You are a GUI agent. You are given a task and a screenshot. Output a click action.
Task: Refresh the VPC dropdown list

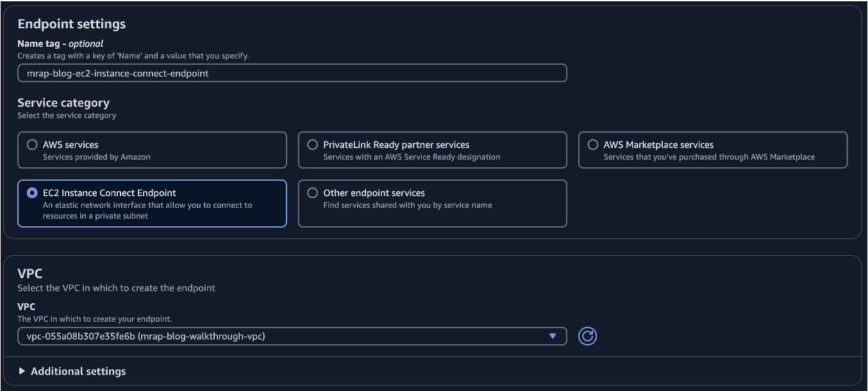click(588, 336)
